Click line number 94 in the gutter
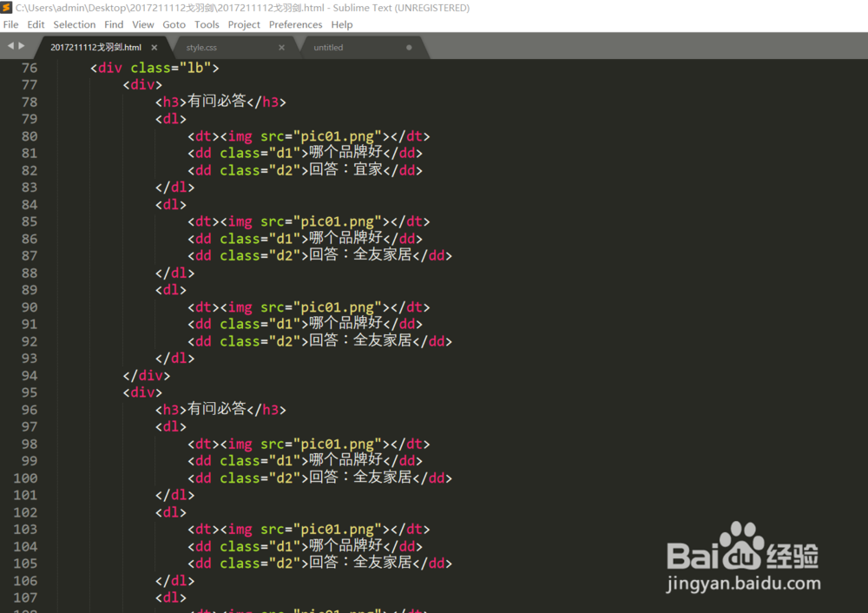The width and height of the screenshot is (868, 613). pyautogui.click(x=30, y=376)
